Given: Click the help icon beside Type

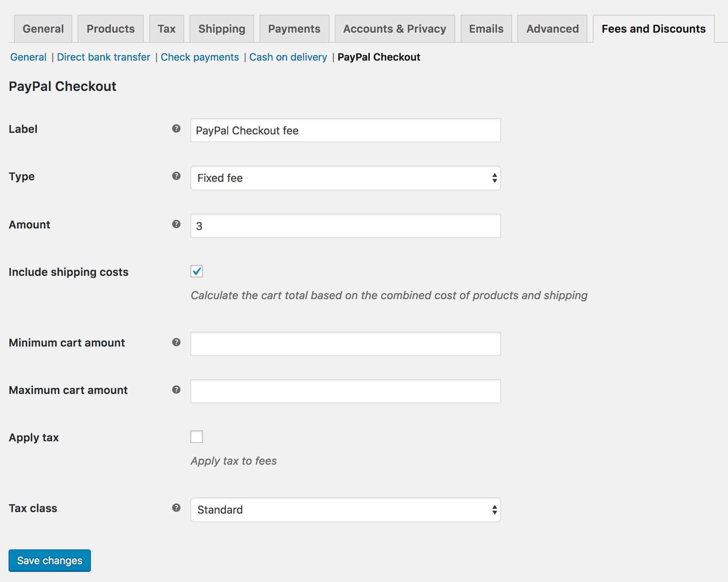Looking at the screenshot, I should point(176,176).
